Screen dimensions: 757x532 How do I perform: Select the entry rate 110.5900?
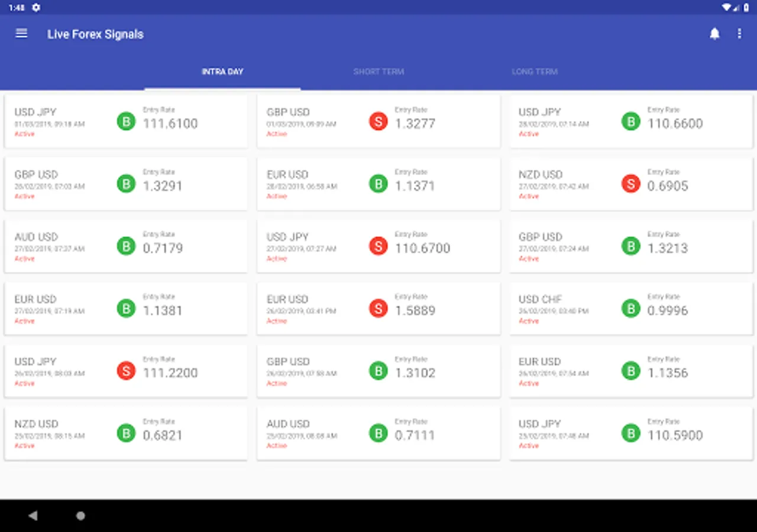tap(675, 435)
